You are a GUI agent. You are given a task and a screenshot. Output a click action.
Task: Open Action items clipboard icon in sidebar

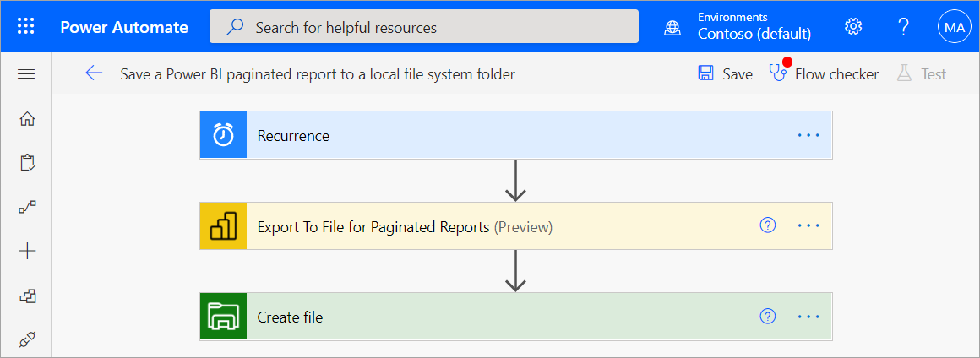point(27,163)
